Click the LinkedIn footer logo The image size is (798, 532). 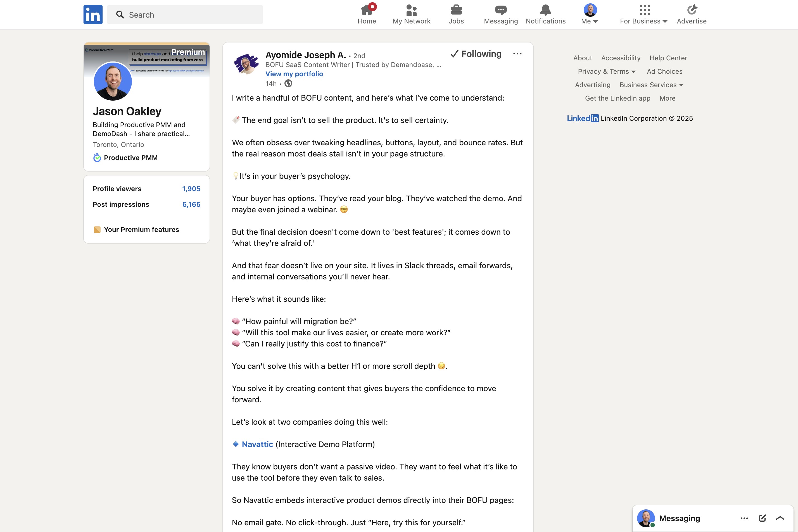point(583,118)
